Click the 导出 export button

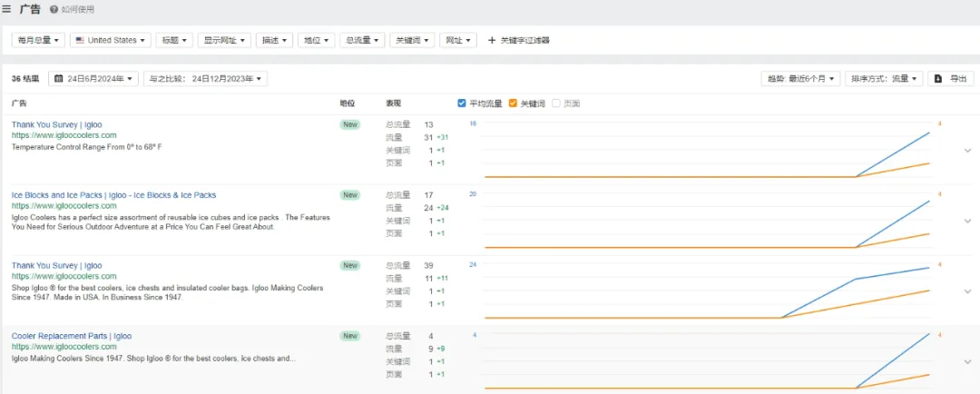coord(951,79)
